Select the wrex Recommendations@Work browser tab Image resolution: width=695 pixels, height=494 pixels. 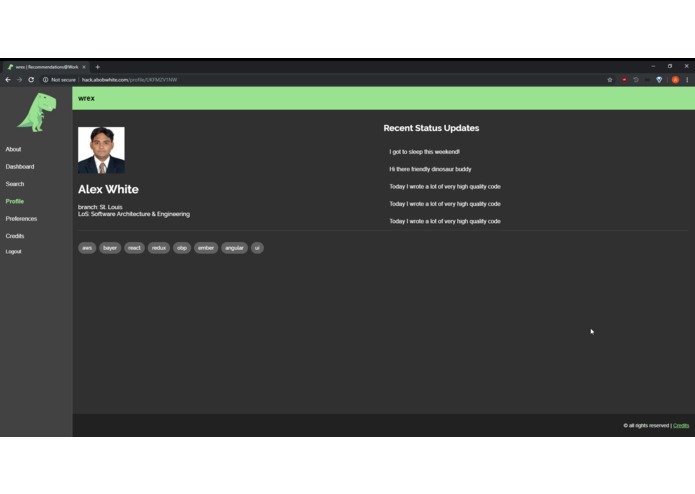pos(46,67)
